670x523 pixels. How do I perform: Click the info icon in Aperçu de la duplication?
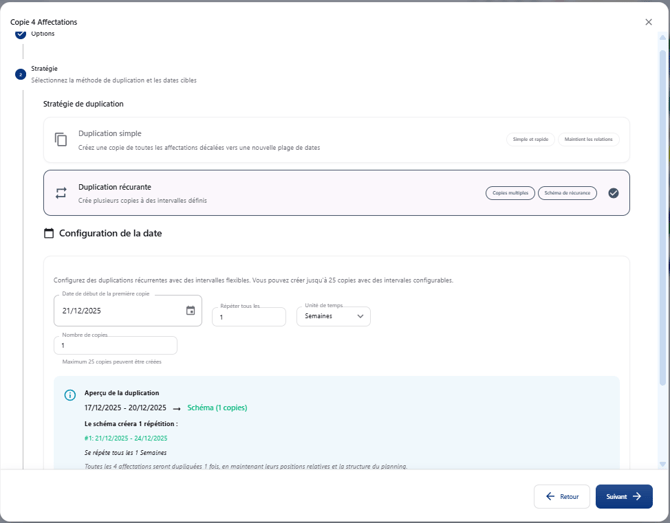click(x=70, y=395)
